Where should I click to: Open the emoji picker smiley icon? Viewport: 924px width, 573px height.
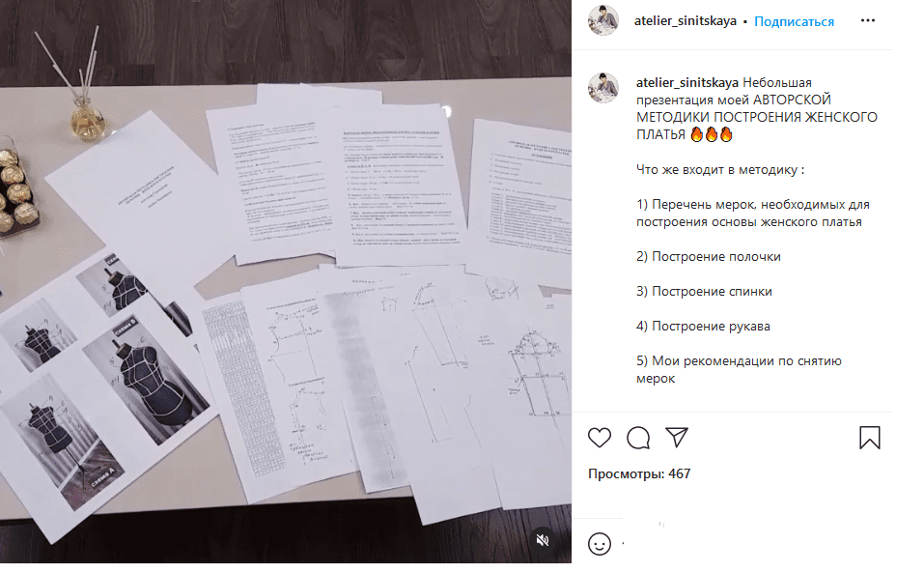600,543
